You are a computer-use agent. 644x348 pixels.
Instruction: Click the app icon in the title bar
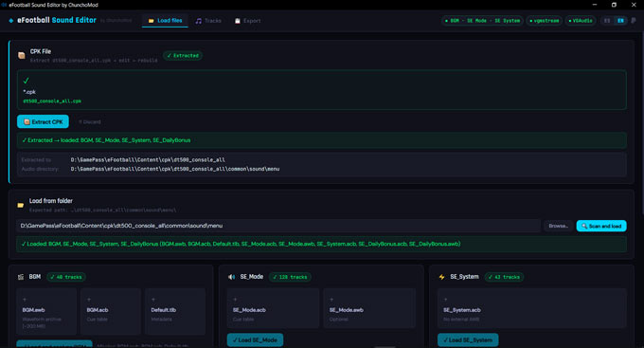point(4,5)
